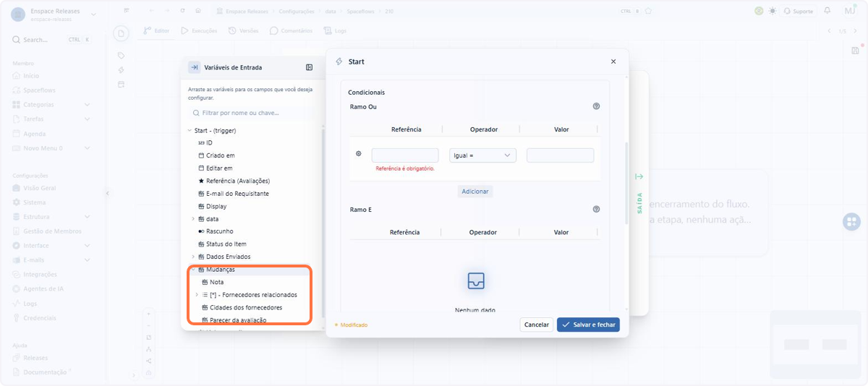Viewport: 868px width, 386px height.
Task: Switch to the Logs tab in the toolbar
Action: (x=335, y=31)
